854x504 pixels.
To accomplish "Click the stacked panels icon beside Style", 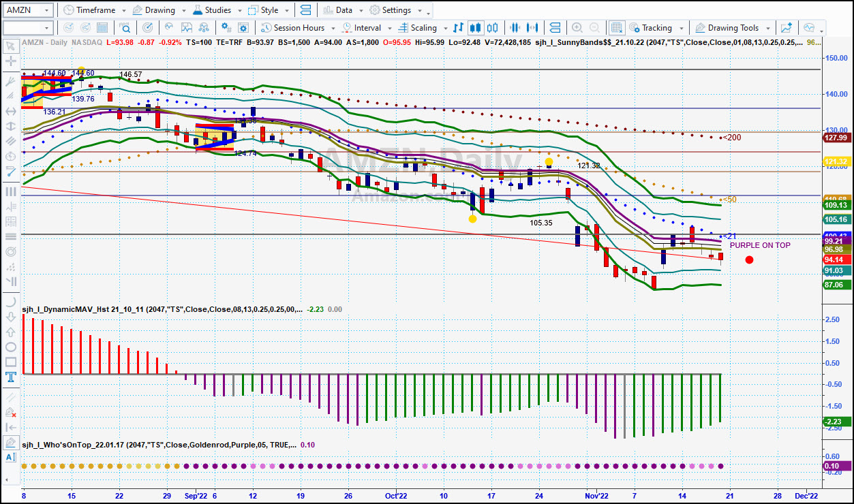I will pyautogui.click(x=305, y=10).
